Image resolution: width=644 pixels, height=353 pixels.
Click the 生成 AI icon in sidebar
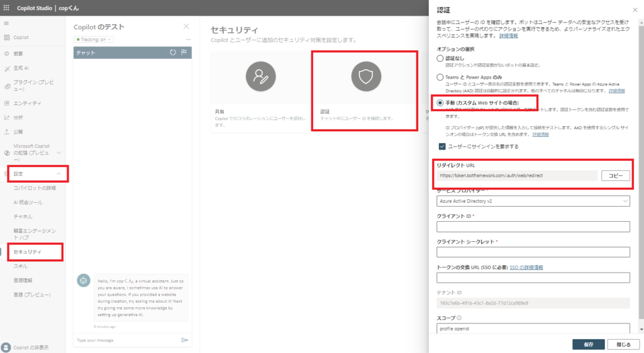click(7, 68)
